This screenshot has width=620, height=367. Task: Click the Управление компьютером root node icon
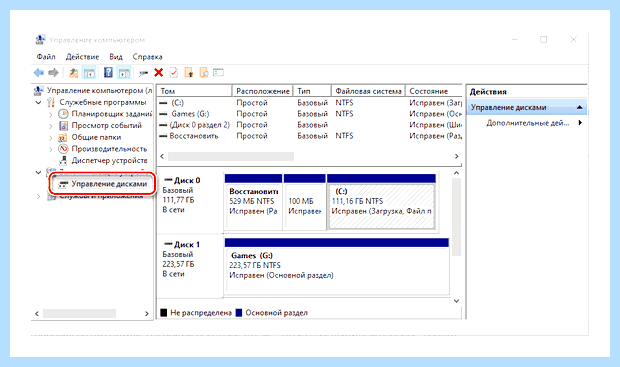click(38, 91)
